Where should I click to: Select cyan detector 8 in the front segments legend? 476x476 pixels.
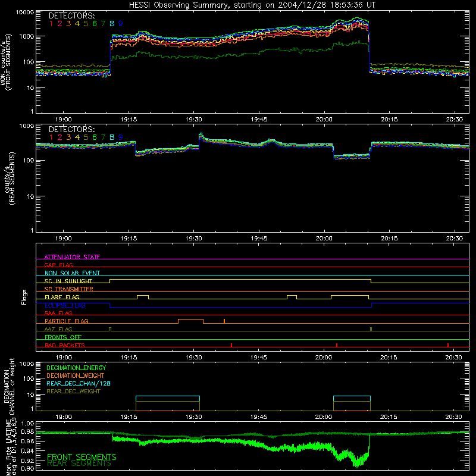pos(112,24)
